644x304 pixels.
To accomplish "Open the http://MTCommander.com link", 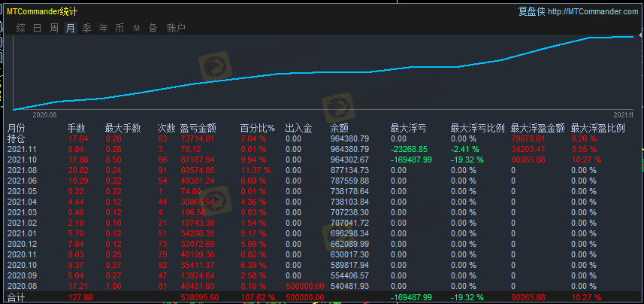I will point(593,11).
